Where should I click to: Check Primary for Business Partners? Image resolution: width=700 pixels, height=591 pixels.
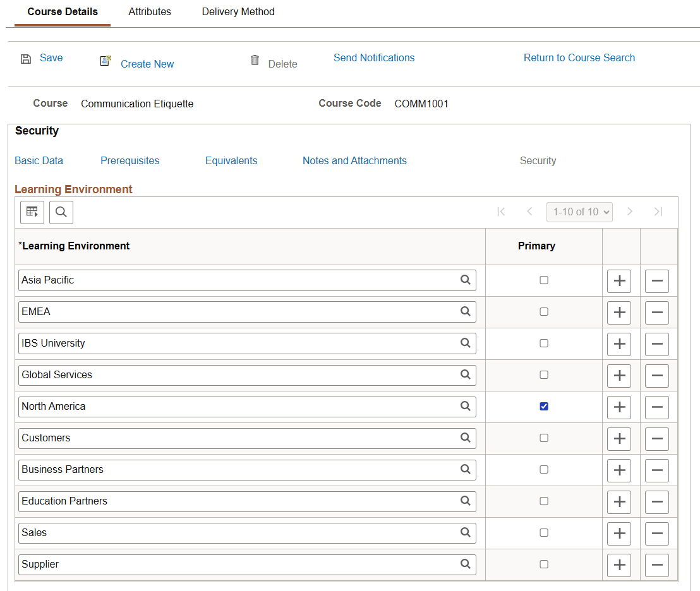544,470
